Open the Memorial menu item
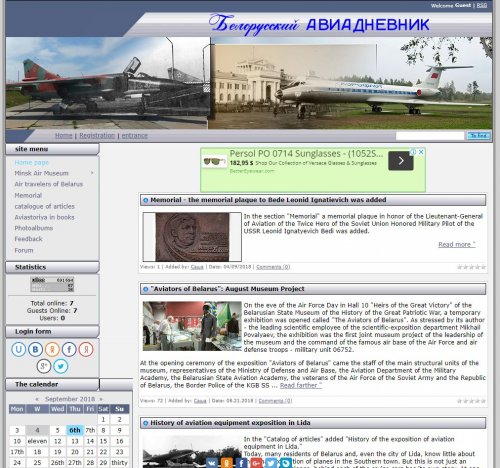This screenshot has height=468, width=500. pos(28,195)
